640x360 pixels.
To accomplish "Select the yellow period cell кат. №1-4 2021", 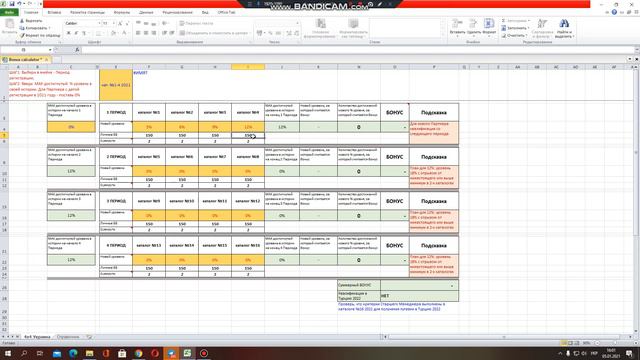I will pos(116,85).
